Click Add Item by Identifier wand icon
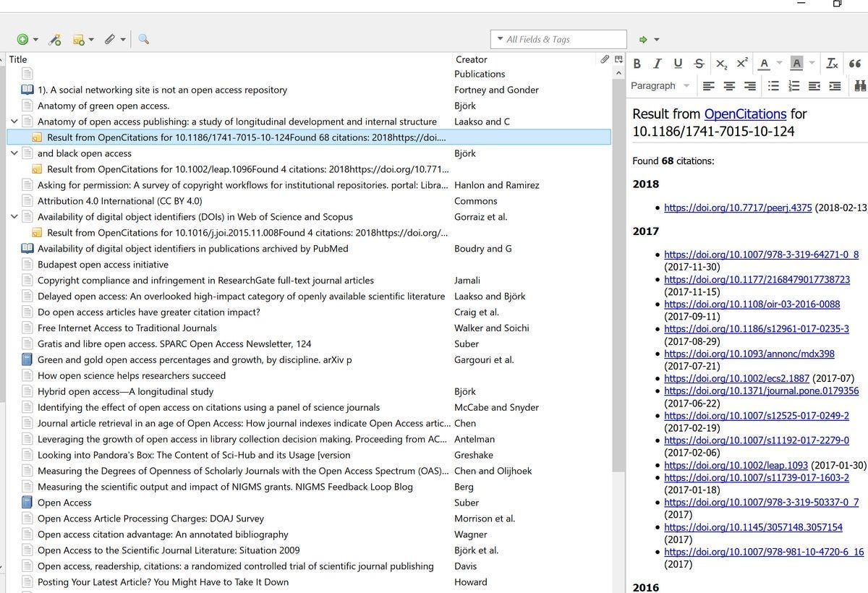This screenshot has width=868, height=593. pos(55,40)
